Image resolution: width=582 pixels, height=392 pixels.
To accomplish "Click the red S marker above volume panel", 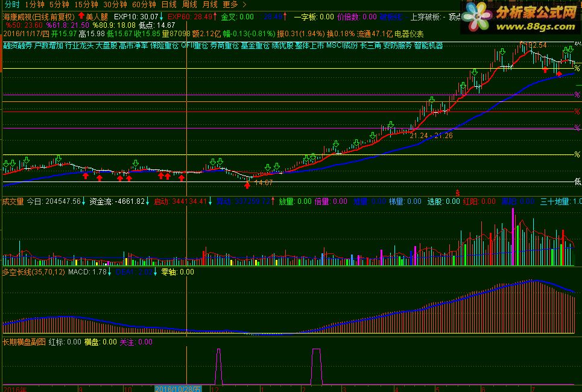I will point(458,193).
